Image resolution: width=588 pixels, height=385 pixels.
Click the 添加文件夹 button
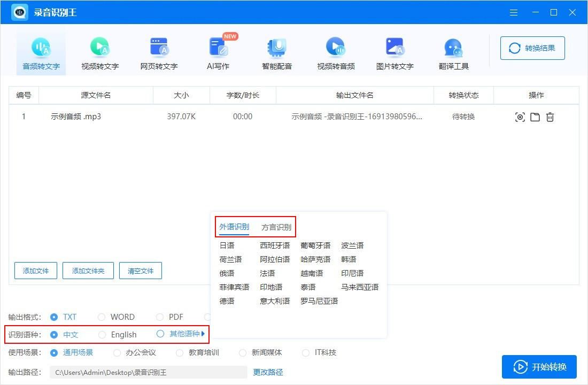click(88, 271)
